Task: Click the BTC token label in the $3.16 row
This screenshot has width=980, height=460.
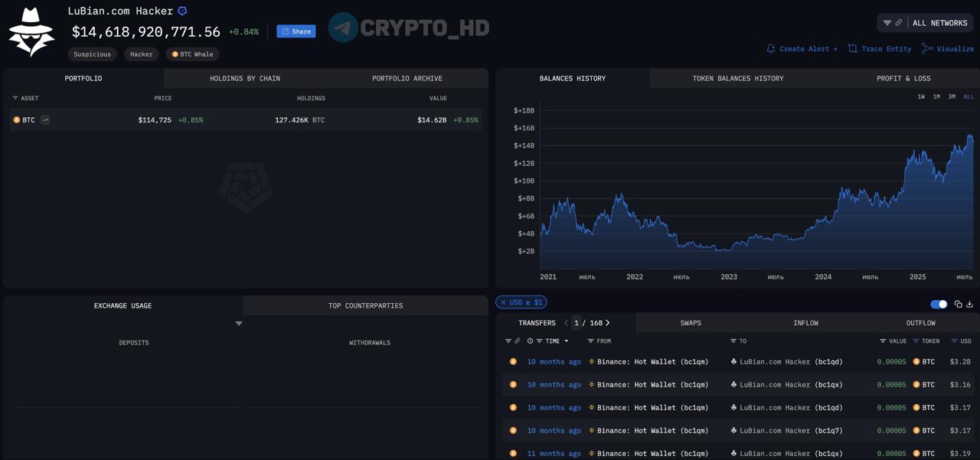Action: (929, 385)
